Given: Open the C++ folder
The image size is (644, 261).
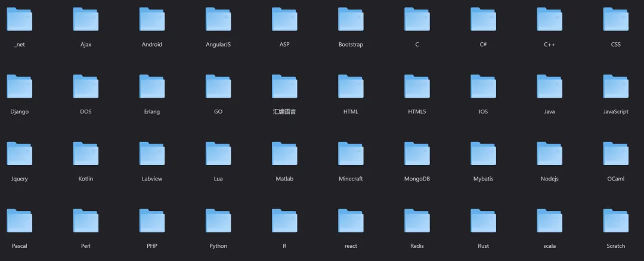Looking at the screenshot, I should (550, 19).
